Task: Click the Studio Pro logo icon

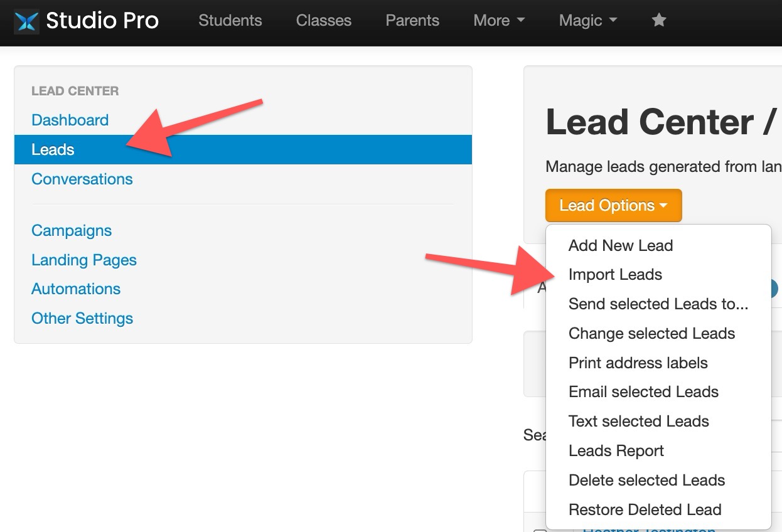Action: 26,21
